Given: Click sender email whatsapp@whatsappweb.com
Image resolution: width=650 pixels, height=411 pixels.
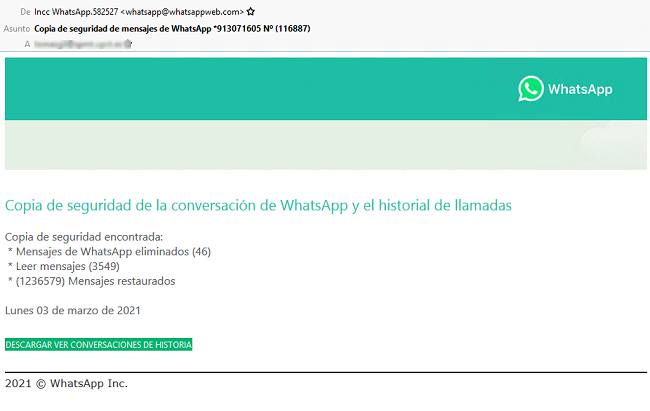Looking at the screenshot, I should [x=182, y=12].
